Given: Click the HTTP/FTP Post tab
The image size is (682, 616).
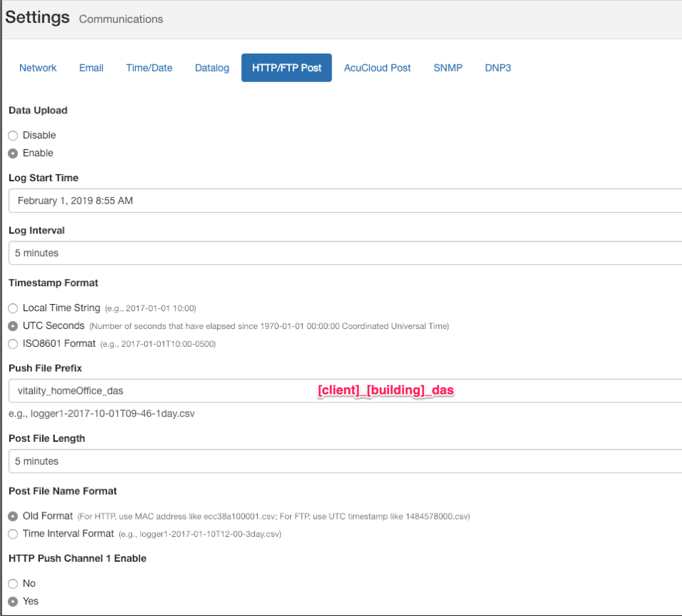Looking at the screenshot, I should click(286, 68).
